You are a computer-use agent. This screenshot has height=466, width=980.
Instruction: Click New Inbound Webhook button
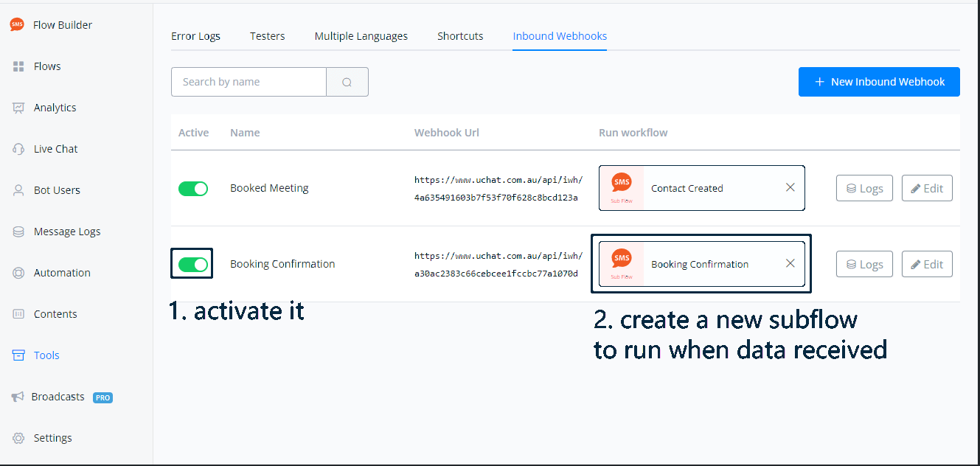point(879,82)
